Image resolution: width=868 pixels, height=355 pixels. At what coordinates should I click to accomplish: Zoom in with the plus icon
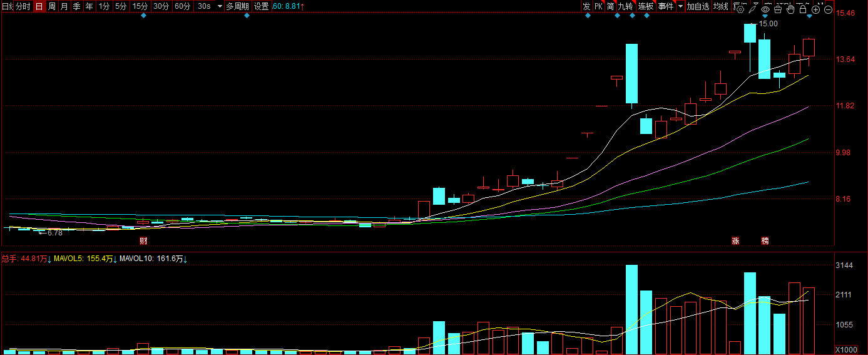point(815,9)
